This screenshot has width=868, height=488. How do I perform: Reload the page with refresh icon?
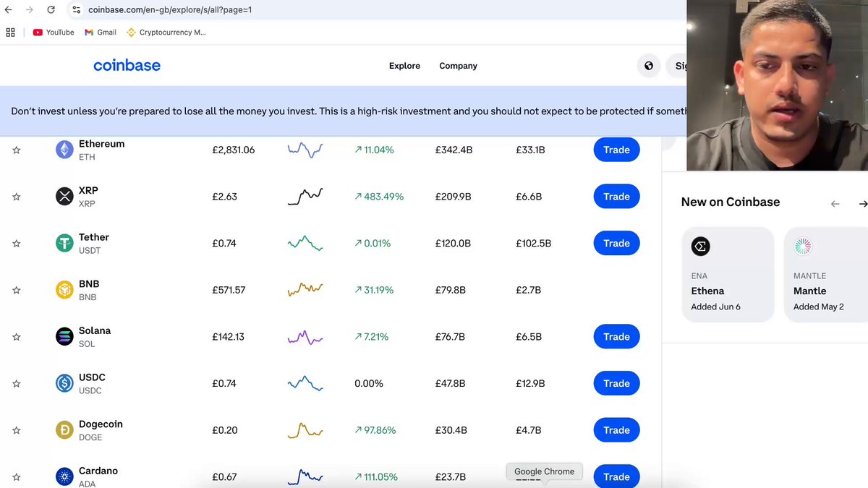pyautogui.click(x=51, y=10)
